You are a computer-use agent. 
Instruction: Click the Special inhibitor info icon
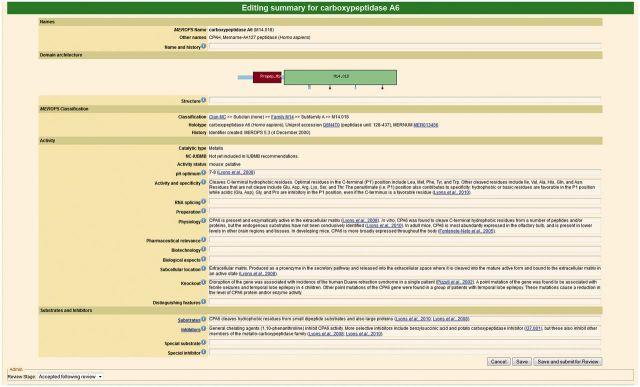click(203, 352)
